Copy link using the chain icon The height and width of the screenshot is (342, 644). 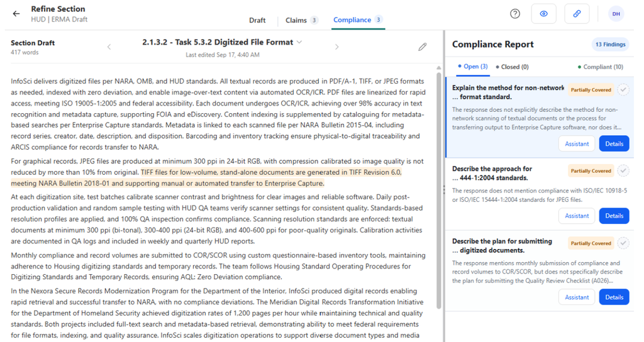577,14
